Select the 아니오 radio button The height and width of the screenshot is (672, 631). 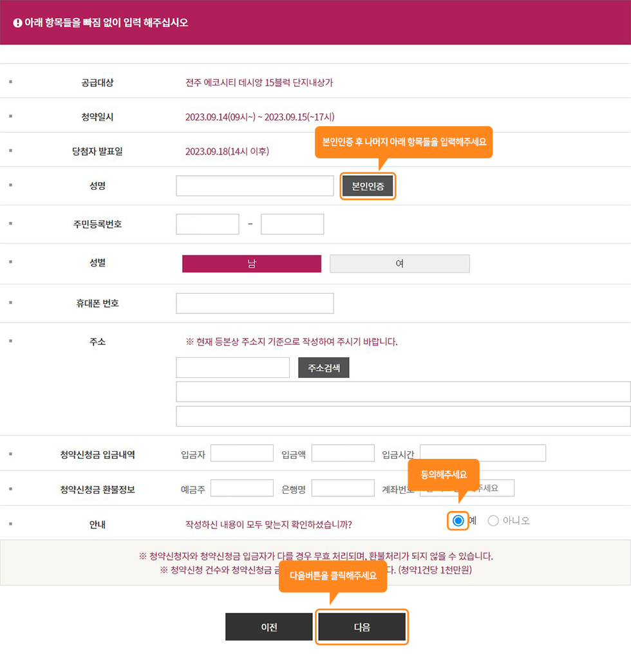493,521
